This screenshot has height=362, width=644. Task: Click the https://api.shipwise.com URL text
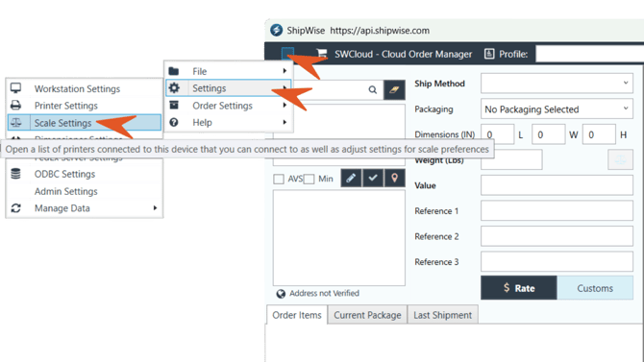(380, 31)
